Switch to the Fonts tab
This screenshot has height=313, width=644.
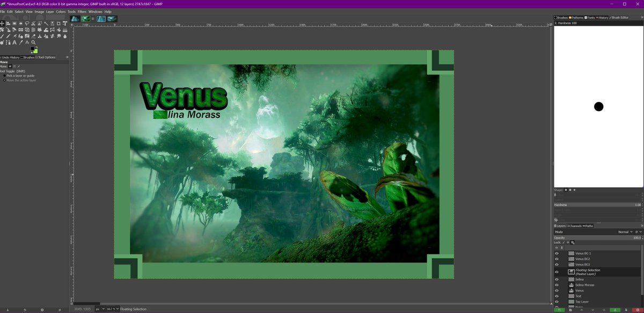(590, 18)
